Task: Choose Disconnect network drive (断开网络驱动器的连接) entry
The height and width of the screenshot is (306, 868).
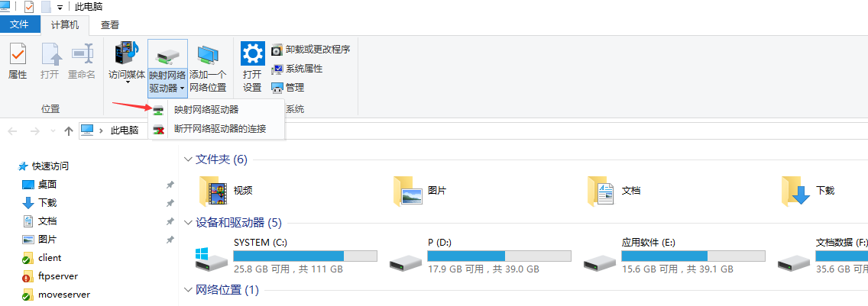Action: pyautogui.click(x=220, y=129)
